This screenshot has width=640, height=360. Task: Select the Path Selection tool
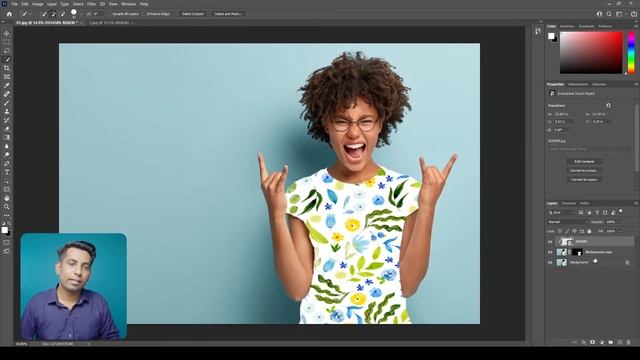(x=7, y=180)
